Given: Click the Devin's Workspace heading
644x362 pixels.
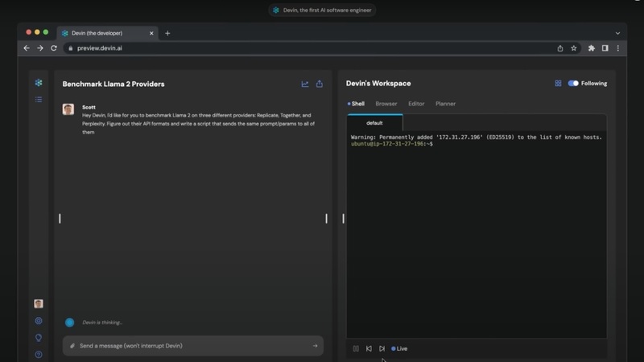Looking at the screenshot, I should [x=378, y=84].
